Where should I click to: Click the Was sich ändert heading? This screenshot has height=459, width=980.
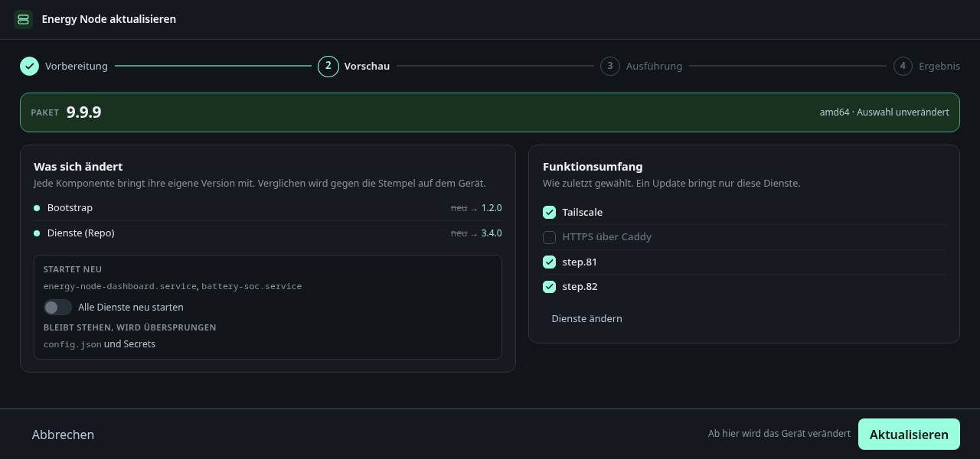78,166
